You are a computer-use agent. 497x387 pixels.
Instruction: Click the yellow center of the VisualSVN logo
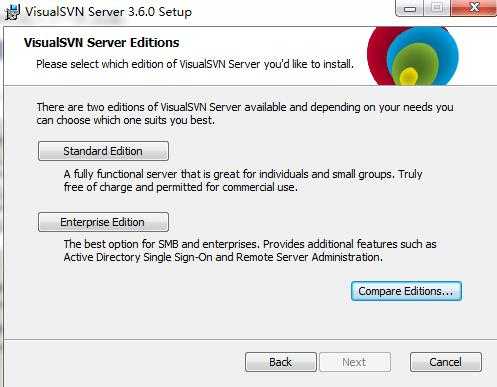coord(408,76)
